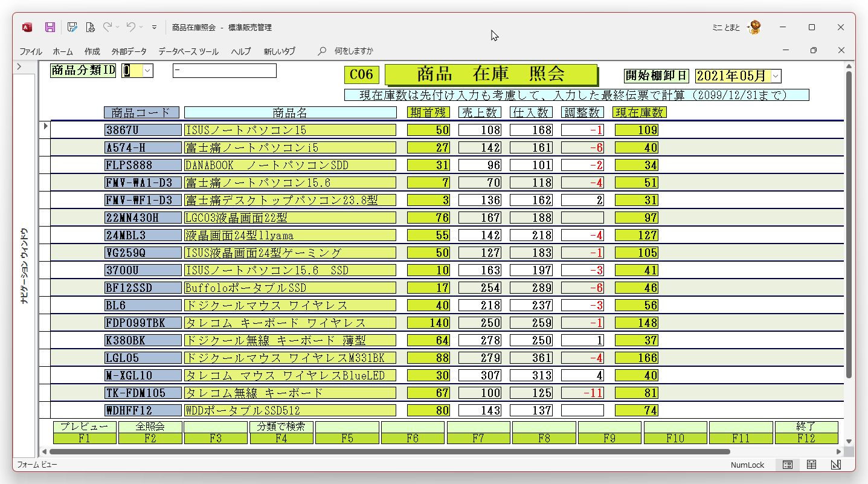Image resolution: width=868 pixels, height=484 pixels.
Task: Open the 商品分類ID combo box arrow
Action: [x=148, y=71]
